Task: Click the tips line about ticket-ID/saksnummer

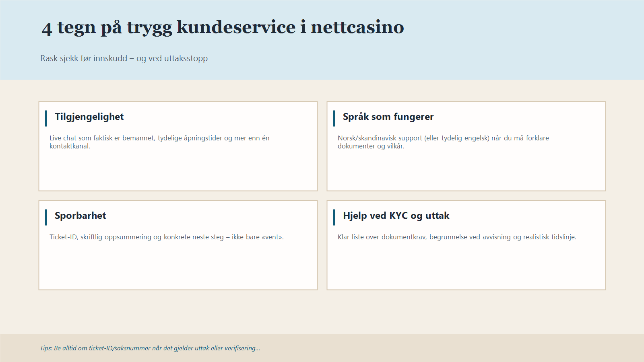Action: pyautogui.click(x=150, y=348)
